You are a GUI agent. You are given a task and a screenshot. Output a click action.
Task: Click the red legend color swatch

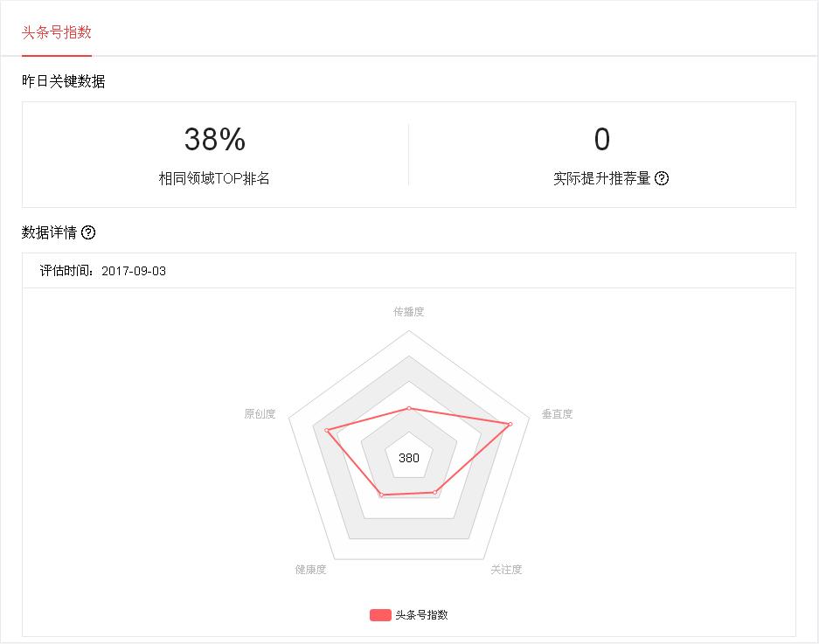click(x=380, y=614)
